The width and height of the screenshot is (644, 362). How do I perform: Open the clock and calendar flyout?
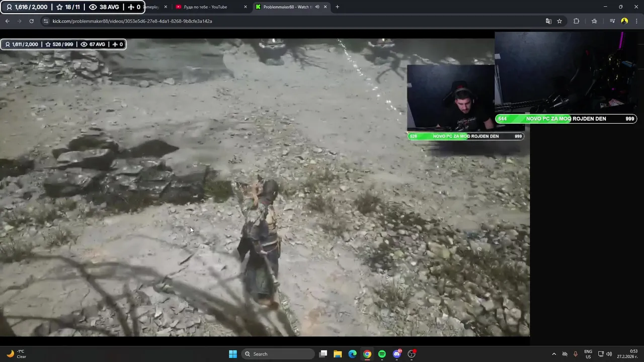(x=627, y=354)
